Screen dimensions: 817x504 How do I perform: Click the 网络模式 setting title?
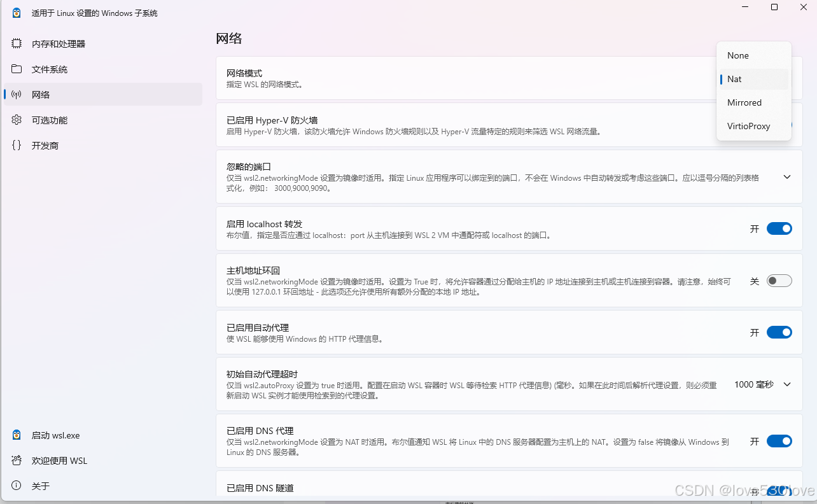point(244,73)
